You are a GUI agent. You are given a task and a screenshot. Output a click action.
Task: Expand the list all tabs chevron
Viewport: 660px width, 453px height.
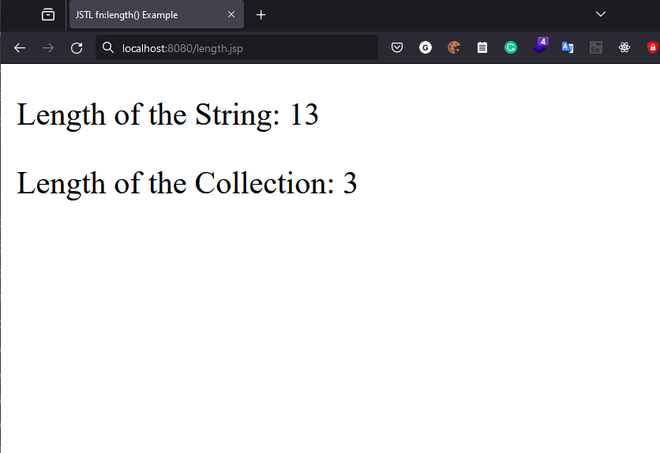pos(601,14)
